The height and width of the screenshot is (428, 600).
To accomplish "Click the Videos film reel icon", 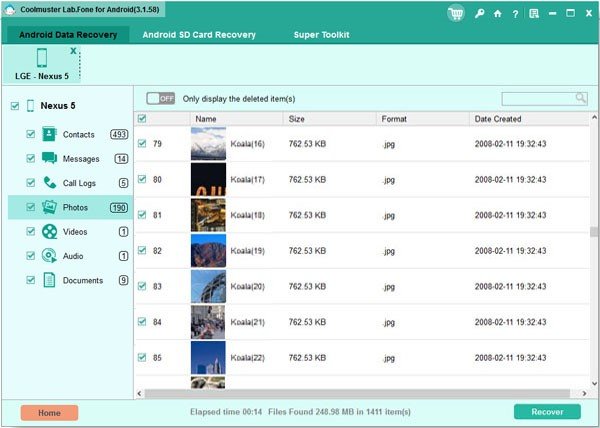I will [x=49, y=231].
